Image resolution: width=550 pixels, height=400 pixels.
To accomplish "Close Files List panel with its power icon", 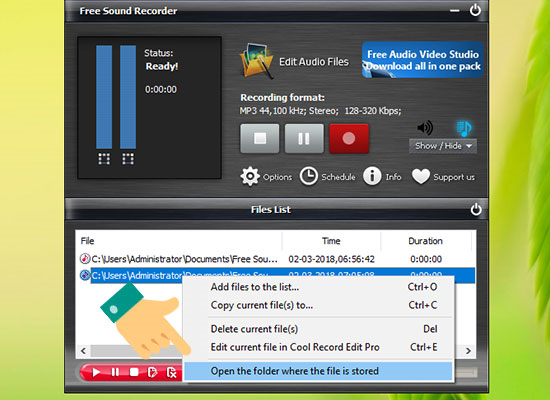I will coord(476,209).
